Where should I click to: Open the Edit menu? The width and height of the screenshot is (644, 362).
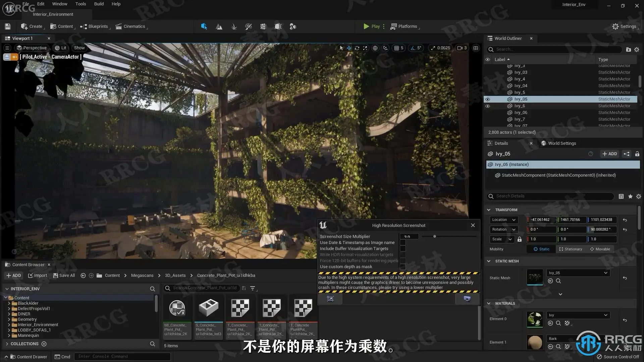click(41, 4)
